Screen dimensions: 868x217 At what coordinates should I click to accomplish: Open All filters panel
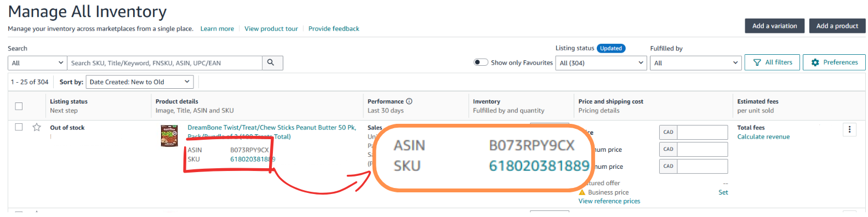pyautogui.click(x=773, y=62)
